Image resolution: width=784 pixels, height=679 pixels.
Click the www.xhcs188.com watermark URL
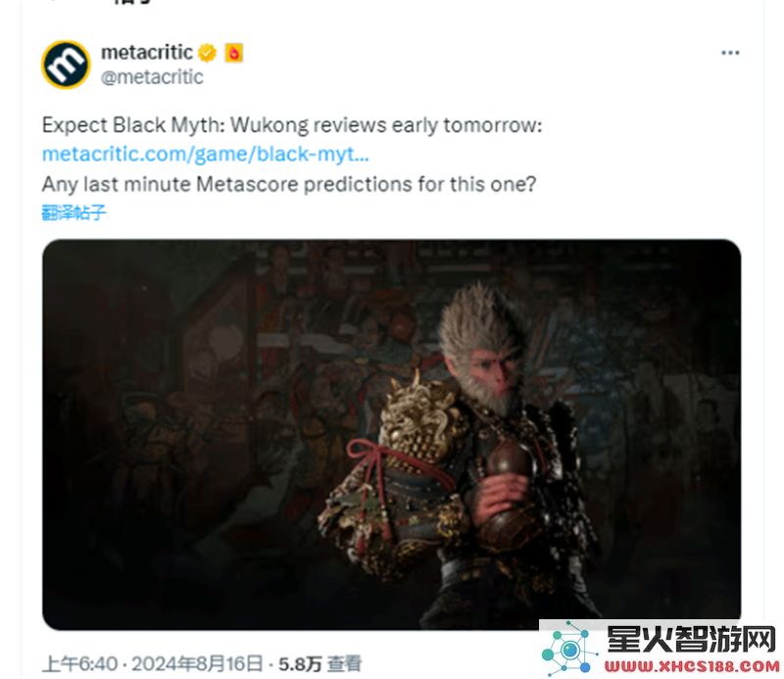692,666
